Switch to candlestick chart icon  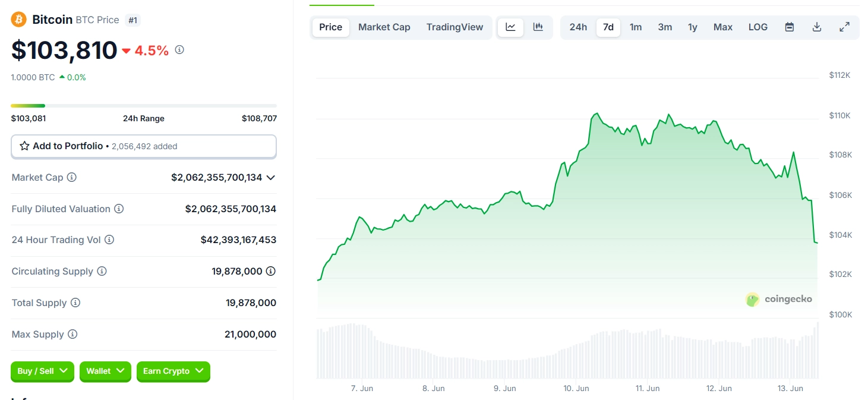point(538,27)
